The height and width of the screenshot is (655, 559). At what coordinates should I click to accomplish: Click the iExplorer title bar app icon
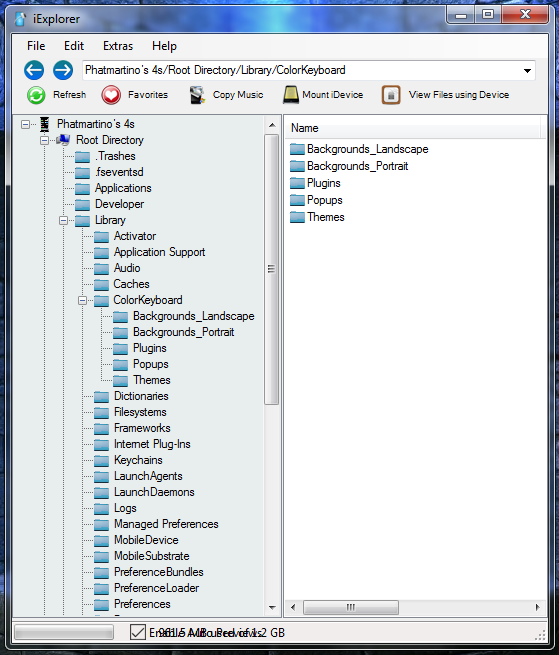(x=20, y=19)
